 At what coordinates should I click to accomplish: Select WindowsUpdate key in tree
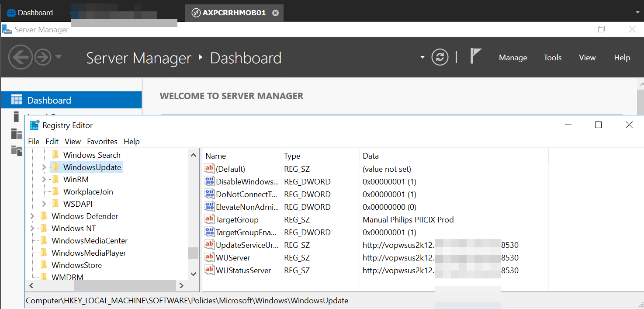pos(92,167)
